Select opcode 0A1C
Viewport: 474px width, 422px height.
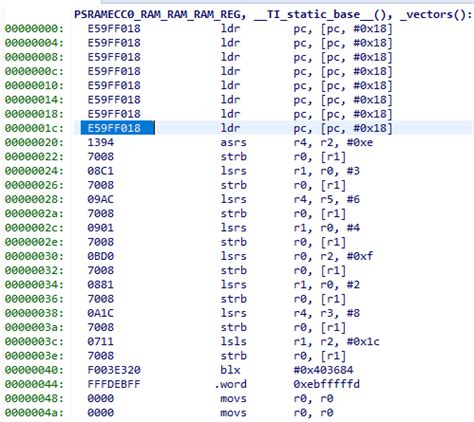tap(101, 313)
